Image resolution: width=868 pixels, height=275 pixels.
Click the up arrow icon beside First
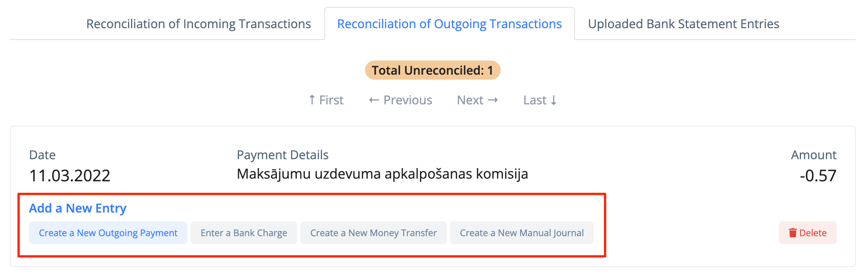(312, 100)
